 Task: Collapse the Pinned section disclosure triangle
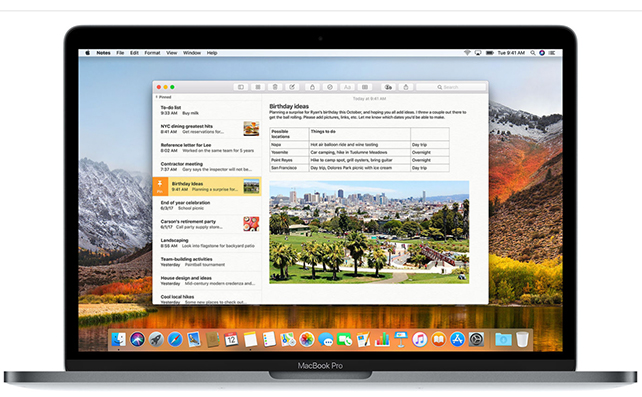(x=156, y=97)
